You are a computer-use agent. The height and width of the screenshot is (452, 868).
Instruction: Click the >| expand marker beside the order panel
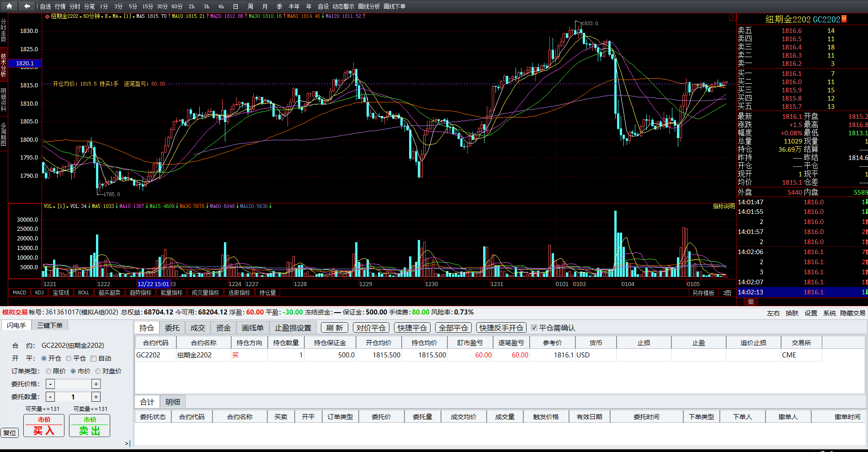click(128, 443)
